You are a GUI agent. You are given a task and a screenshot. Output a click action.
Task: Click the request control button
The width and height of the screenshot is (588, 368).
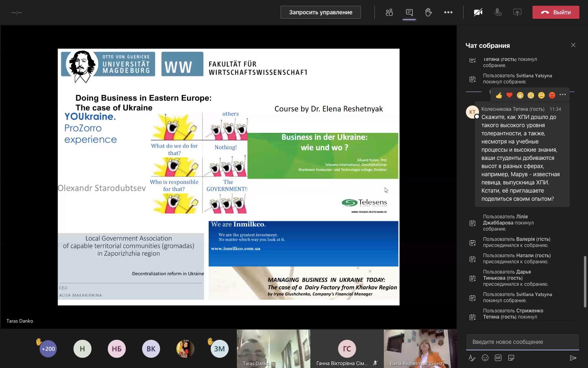tap(321, 12)
